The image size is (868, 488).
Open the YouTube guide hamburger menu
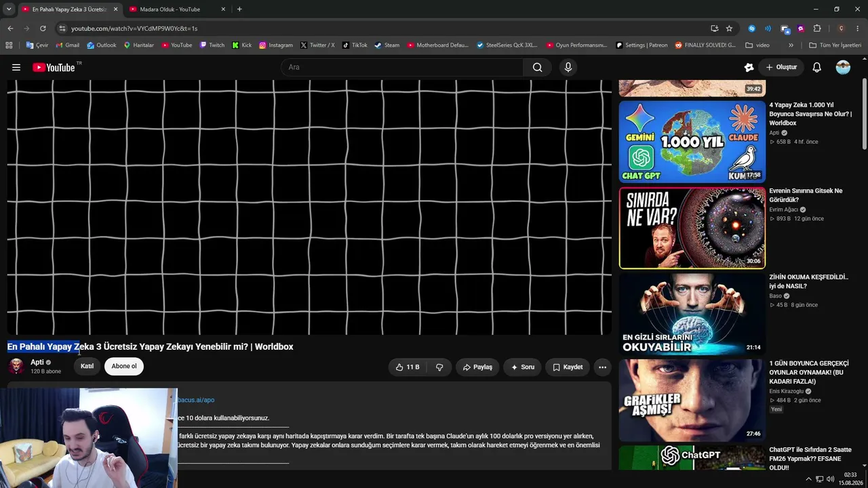point(16,67)
